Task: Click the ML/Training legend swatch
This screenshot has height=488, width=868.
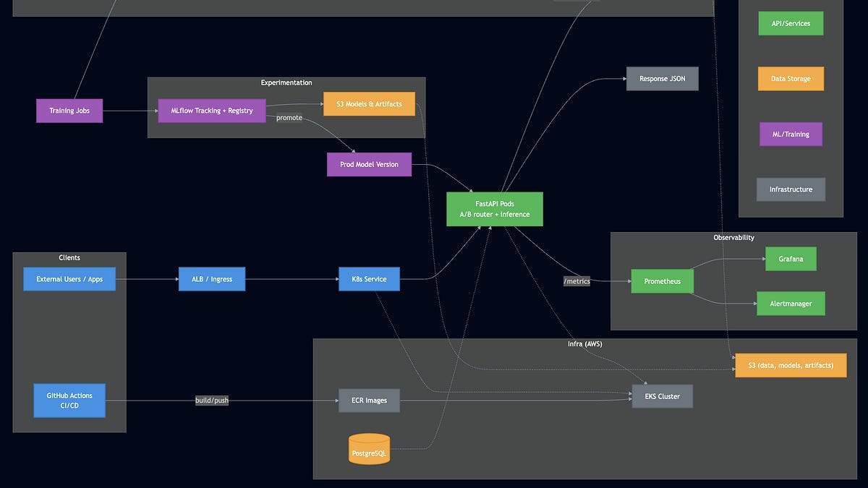Action: pyautogui.click(x=791, y=134)
